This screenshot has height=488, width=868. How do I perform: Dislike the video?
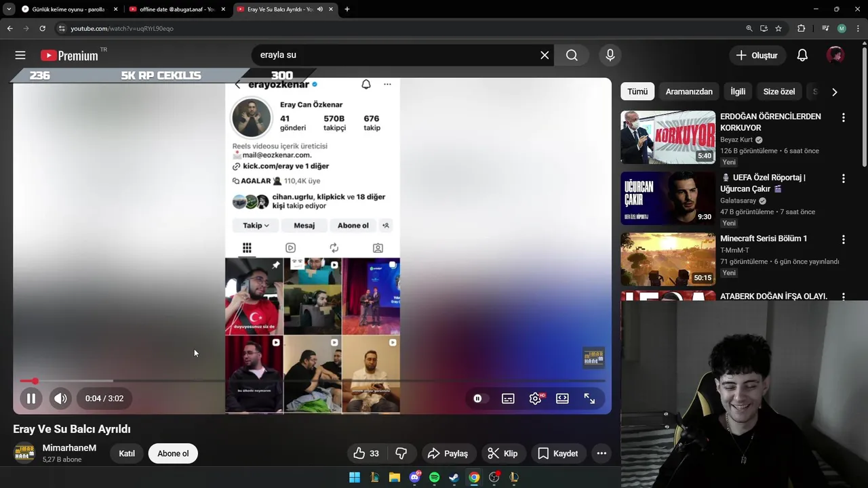[401, 453]
